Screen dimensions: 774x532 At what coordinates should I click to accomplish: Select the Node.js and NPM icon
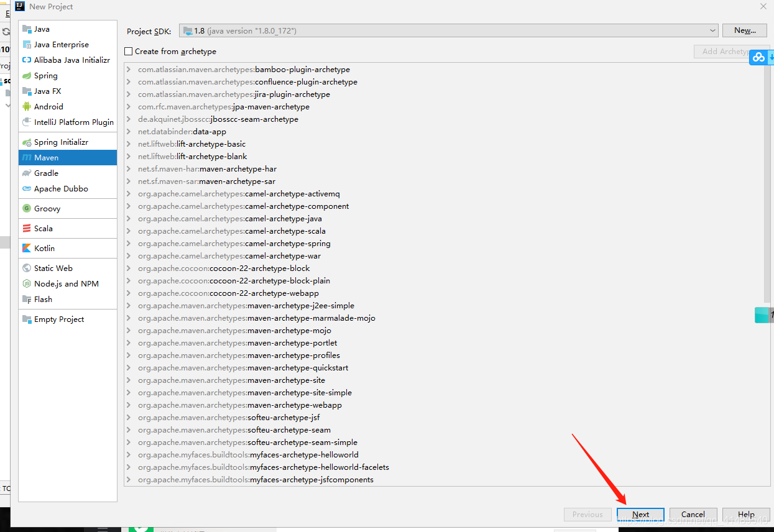coord(27,284)
